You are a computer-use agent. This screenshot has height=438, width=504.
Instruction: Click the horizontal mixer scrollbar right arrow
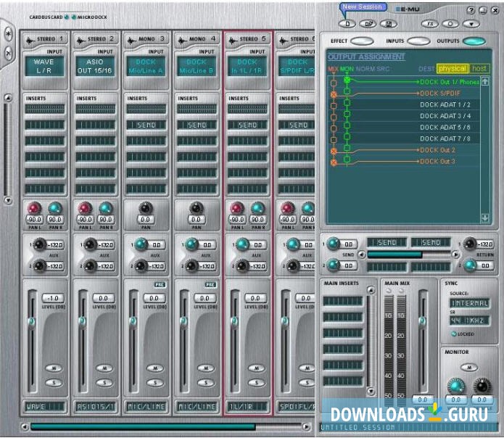pos(307,426)
